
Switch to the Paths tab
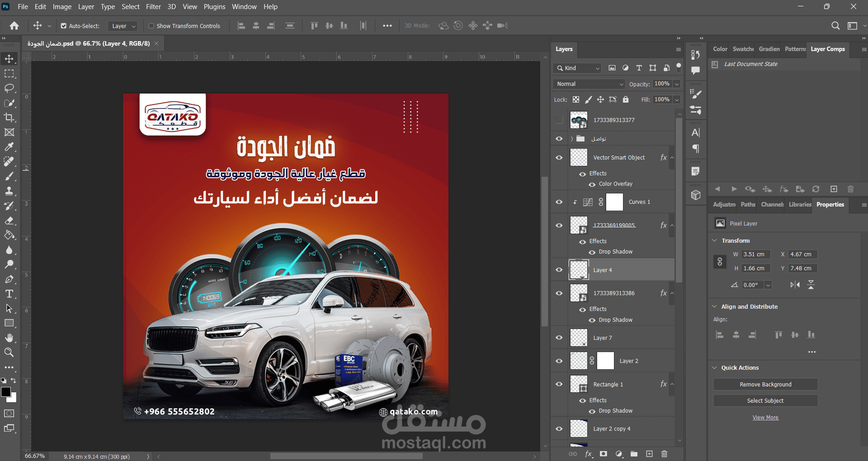(748, 204)
